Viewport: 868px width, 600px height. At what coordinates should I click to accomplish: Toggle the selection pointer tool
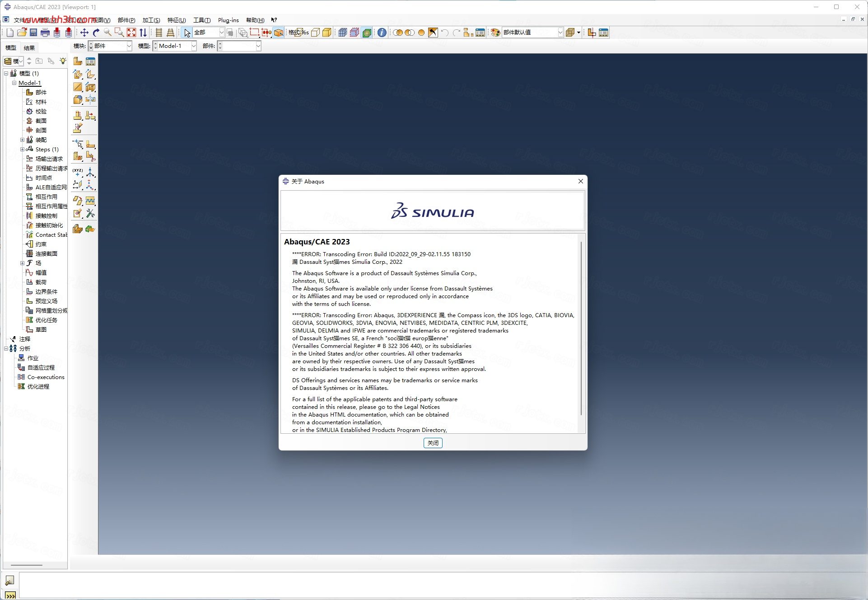tap(187, 33)
